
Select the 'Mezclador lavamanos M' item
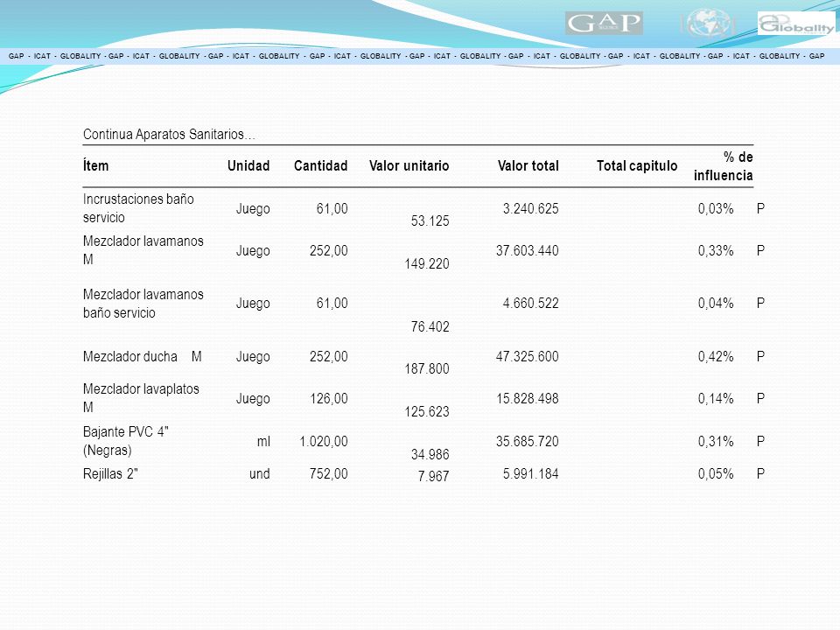(143, 250)
